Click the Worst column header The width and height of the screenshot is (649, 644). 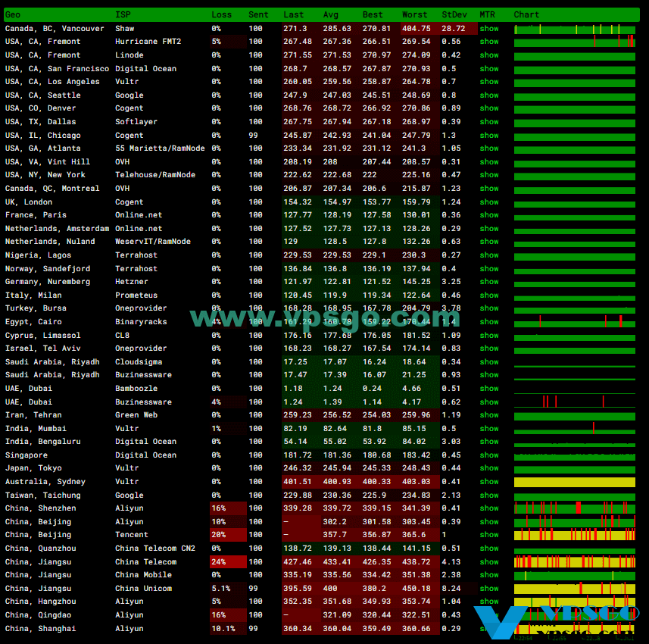click(415, 15)
